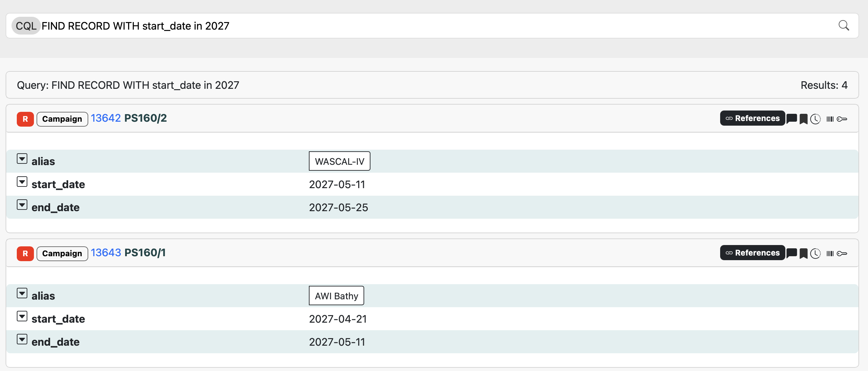
Task: Expand start_date property of PS160/2
Action: (x=22, y=182)
